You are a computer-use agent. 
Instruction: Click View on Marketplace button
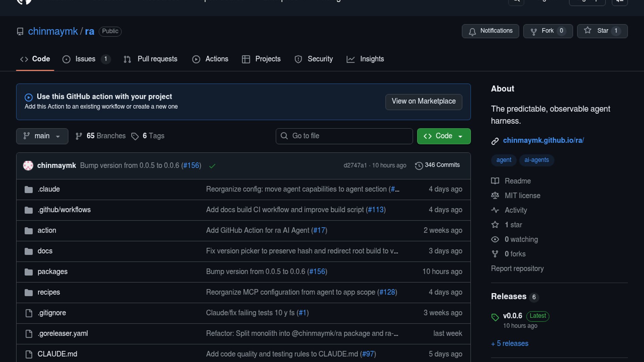[423, 102]
